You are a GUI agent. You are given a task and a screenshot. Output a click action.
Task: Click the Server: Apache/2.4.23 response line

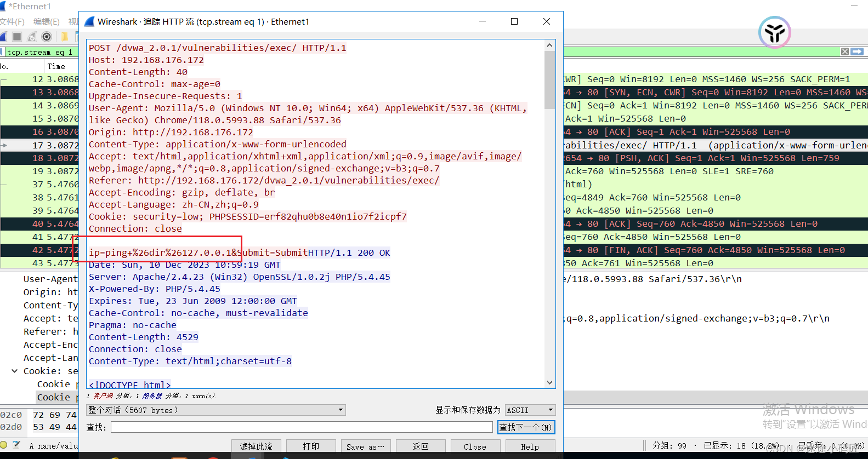pyautogui.click(x=240, y=277)
